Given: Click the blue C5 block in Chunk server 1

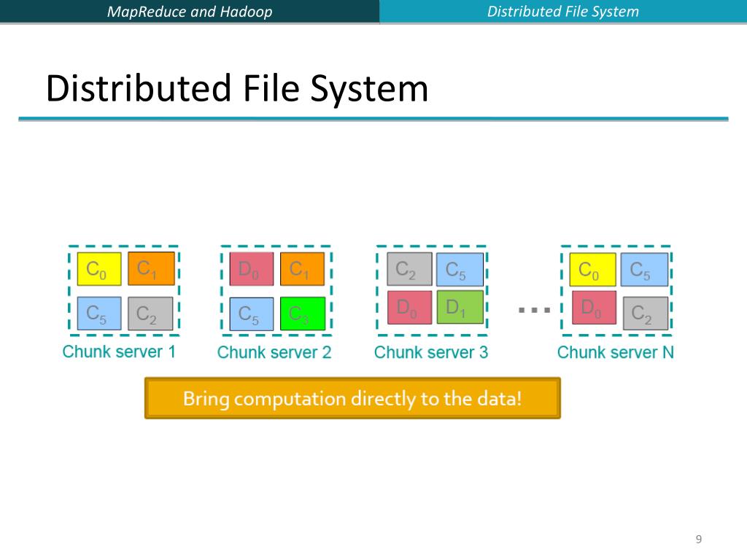Looking at the screenshot, I should coord(99,314).
